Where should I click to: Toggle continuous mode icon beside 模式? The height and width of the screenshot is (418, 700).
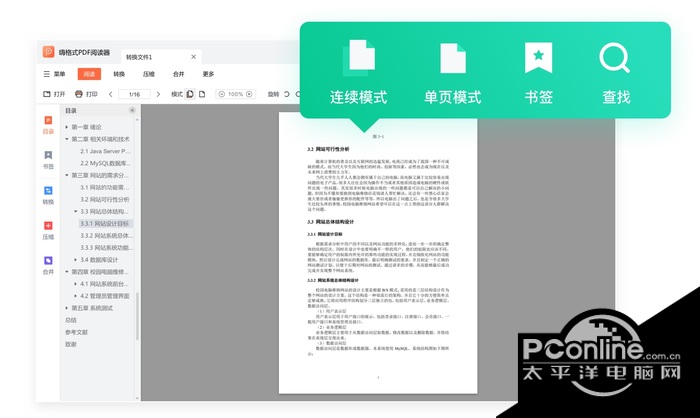tap(190, 94)
